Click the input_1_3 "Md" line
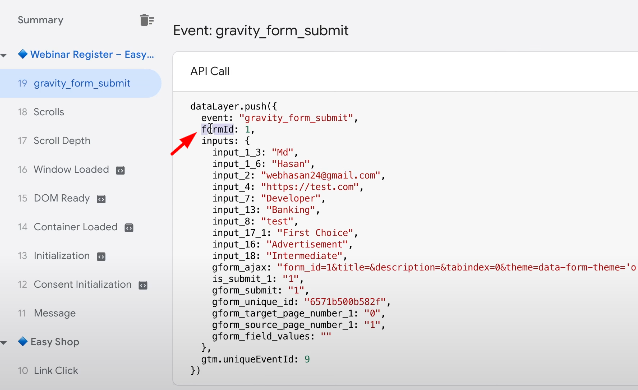Viewport: 638px width, 390px height. click(255, 153)
